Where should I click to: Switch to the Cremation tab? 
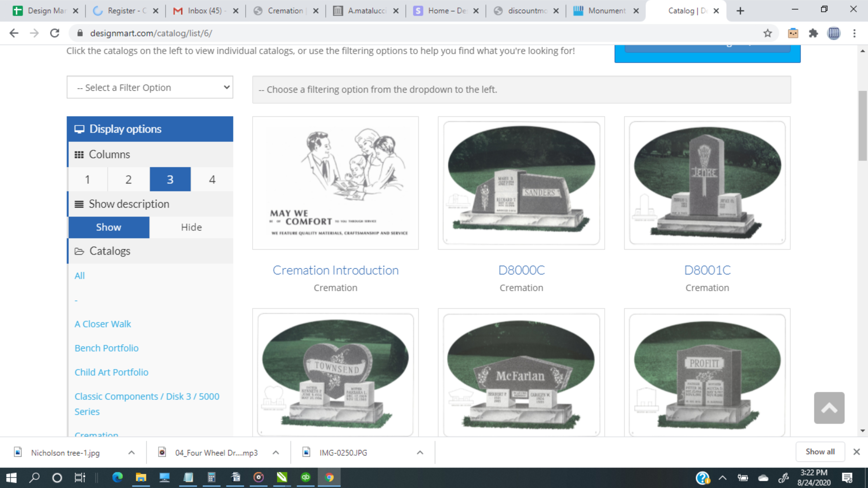(285, 11)
